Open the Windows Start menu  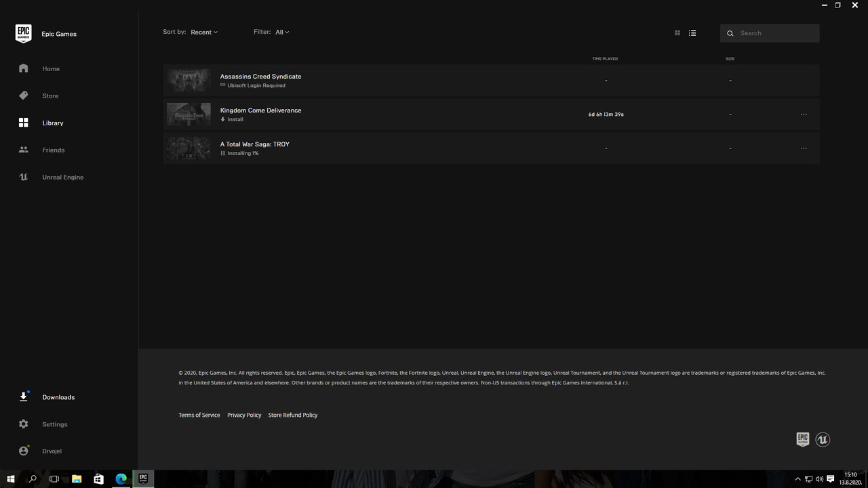[x=11, y=479]
